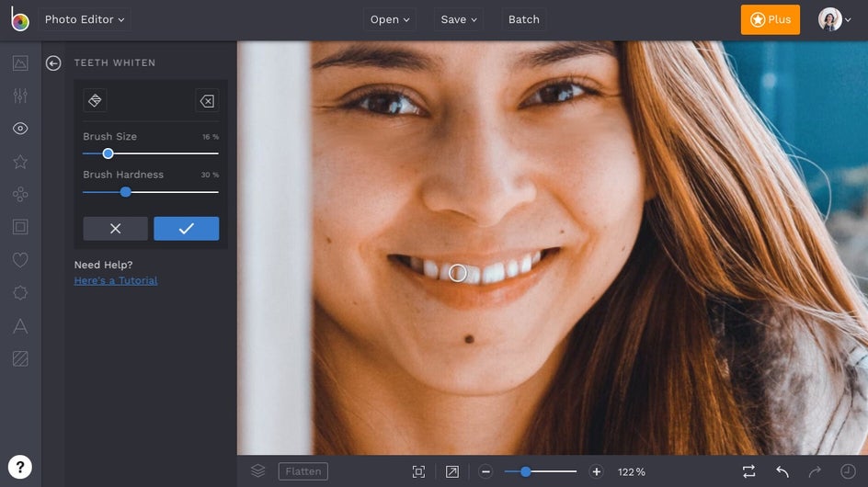Click the 122 % zoom value
This screenshot has height=487, width=868.
[632, 472]
